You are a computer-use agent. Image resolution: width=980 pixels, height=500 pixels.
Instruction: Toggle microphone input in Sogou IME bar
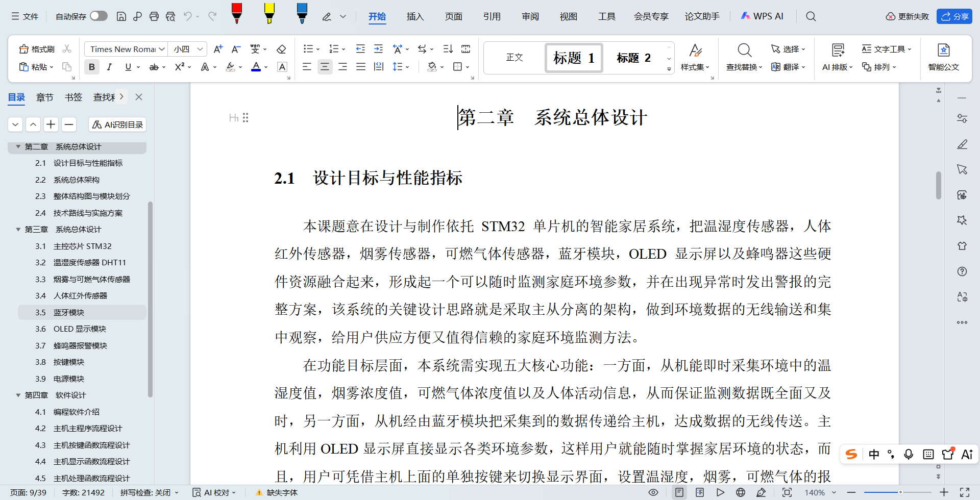(x=909, y=454)
